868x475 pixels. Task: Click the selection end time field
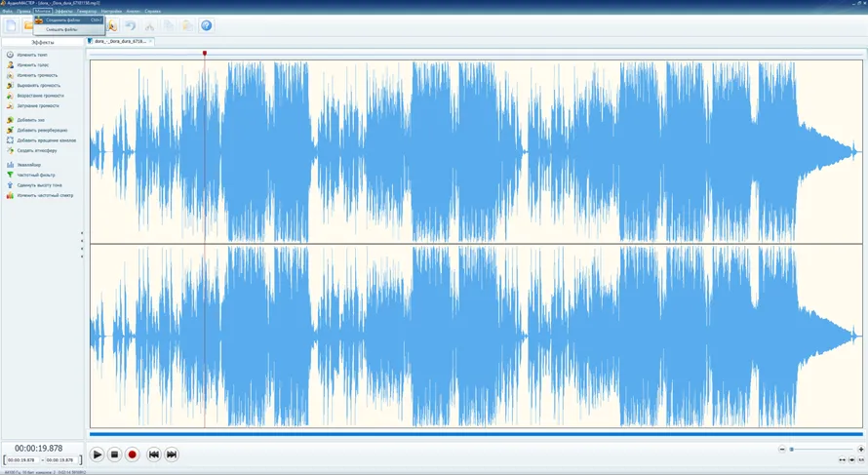[x=60, y=460]
